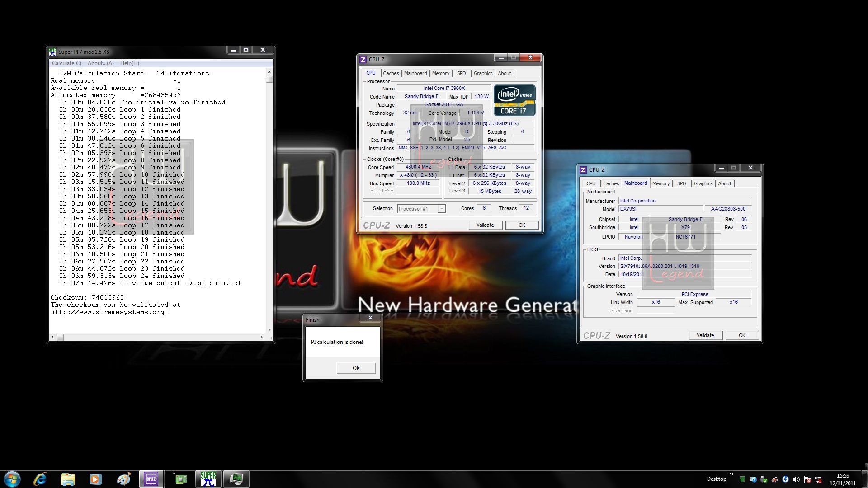Select the Mainboard tab in CPU-Z processor window
The height and width of the screenshot is (488, 868).
click(x=415, y=73)
